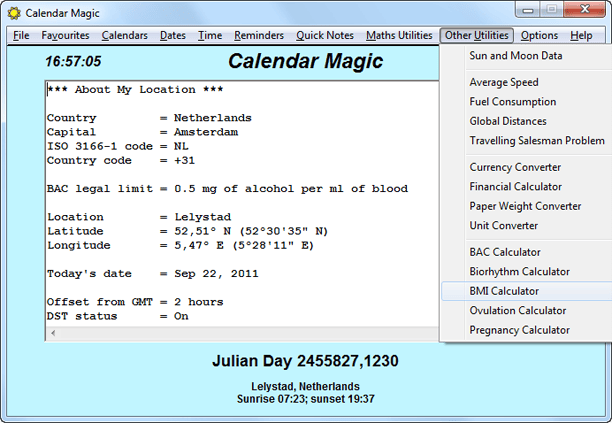This screenshot has height=423, width=612.
Task: Click the 'BAC legal limit' line
Action: pyautogui.click(x=228, y=189)
